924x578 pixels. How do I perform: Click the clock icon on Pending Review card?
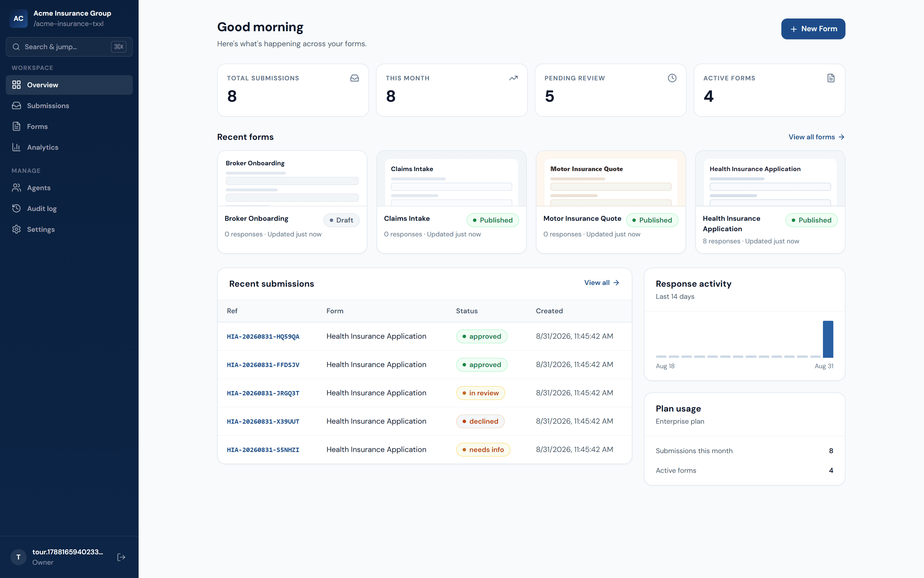[672, 78]
